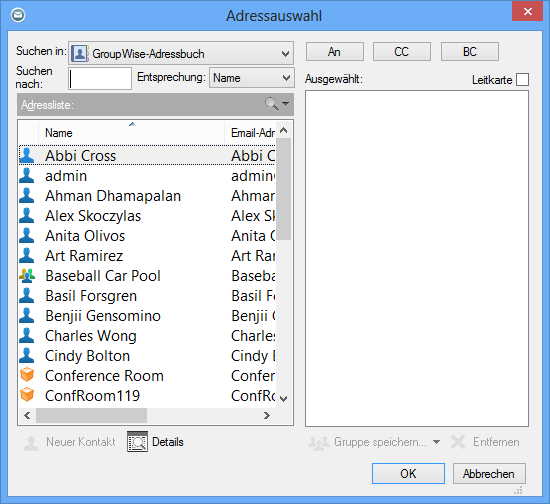The width and height of the screenshot is (550, 504).
Task: Click the Entfernen X icon
Action: [x=458, y=442]
